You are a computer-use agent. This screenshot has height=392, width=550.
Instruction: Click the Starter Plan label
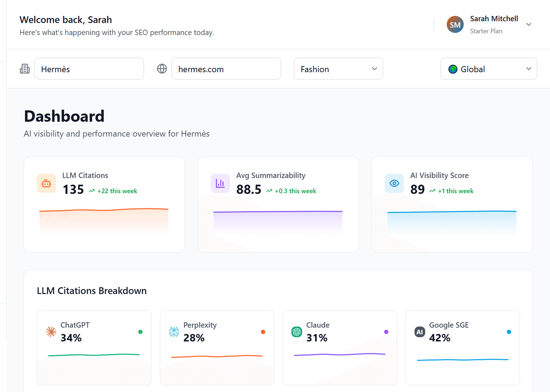point(486,31)
